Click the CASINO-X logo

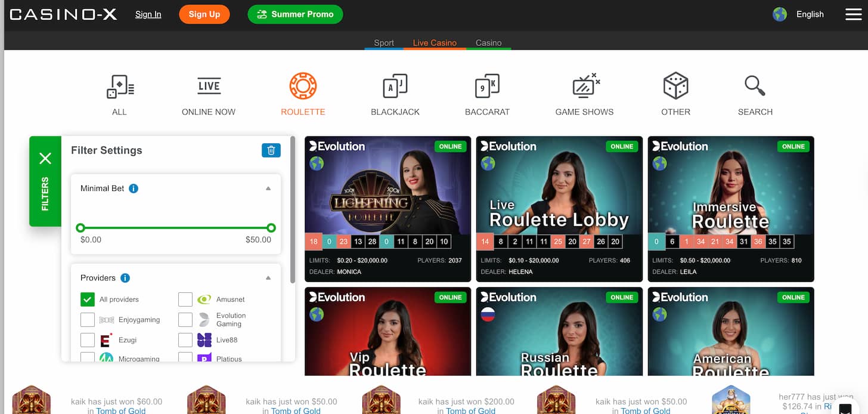63,14
